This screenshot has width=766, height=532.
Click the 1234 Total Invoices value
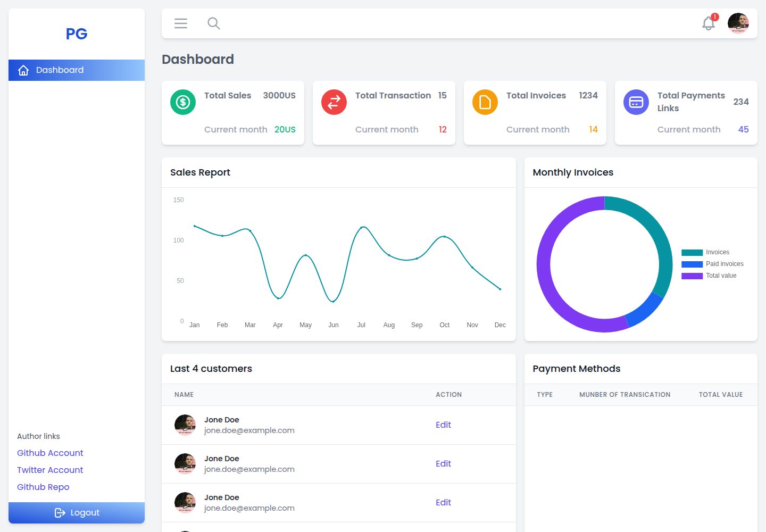[x=588, y=96]
